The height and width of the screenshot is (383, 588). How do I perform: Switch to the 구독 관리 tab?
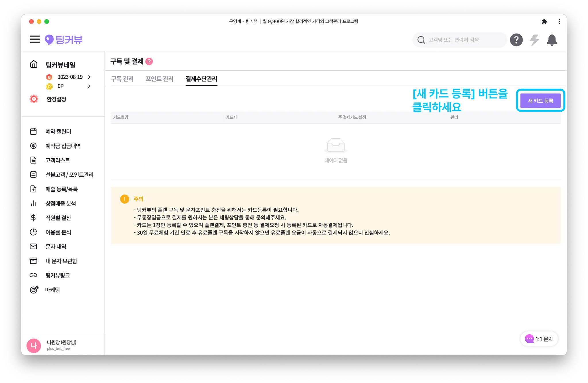122,79
